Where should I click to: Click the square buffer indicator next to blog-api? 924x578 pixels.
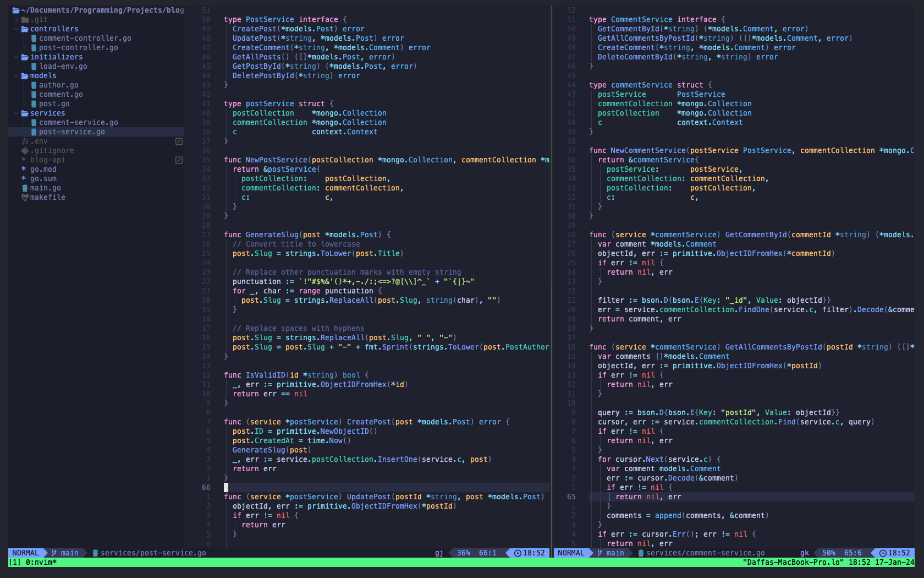click(x=179, y=160)
